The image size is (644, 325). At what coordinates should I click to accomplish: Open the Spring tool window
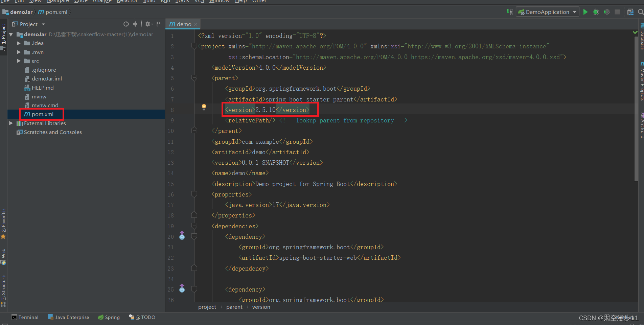tap(109, 317)
